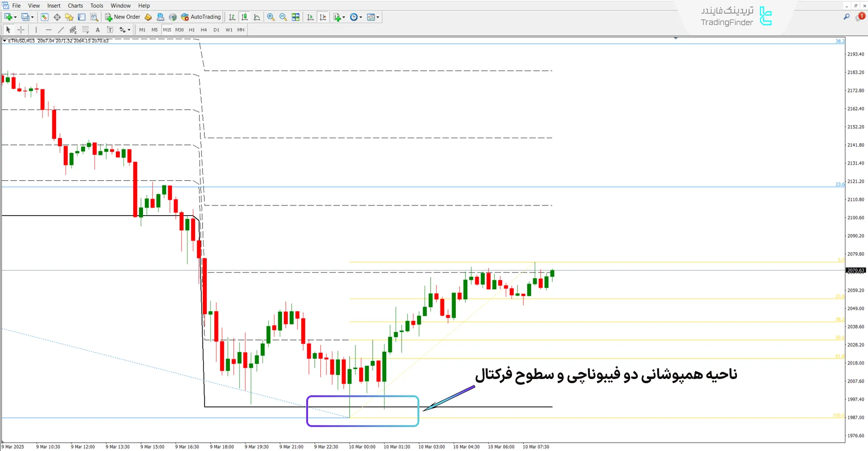Select the horizontal line drawing tool
868x451 pixels.
[x=49, y=29]
